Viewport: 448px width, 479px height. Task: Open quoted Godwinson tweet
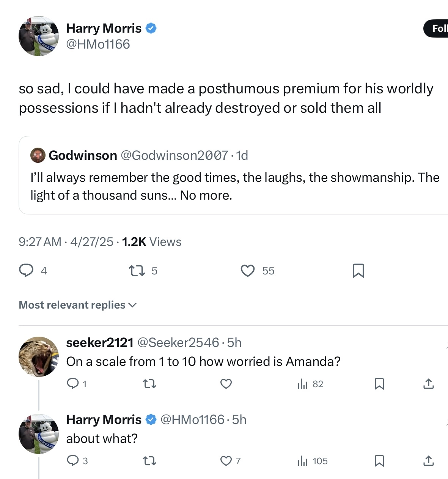233,175
